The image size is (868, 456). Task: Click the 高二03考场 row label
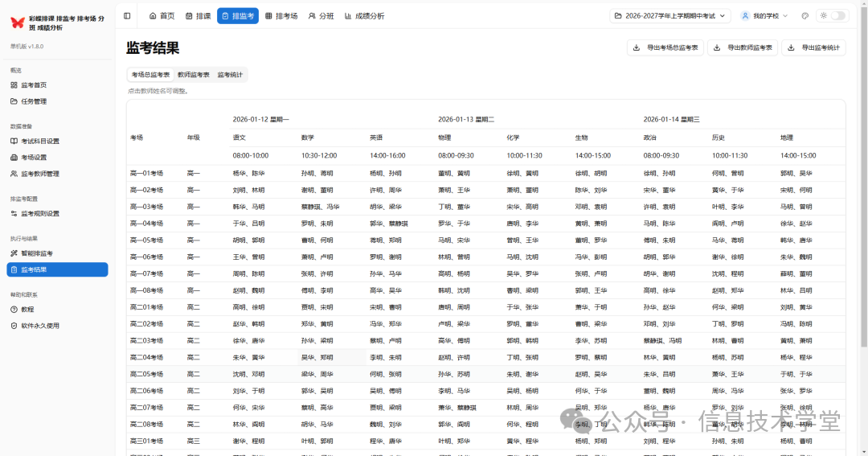click(x=147, y=341)
